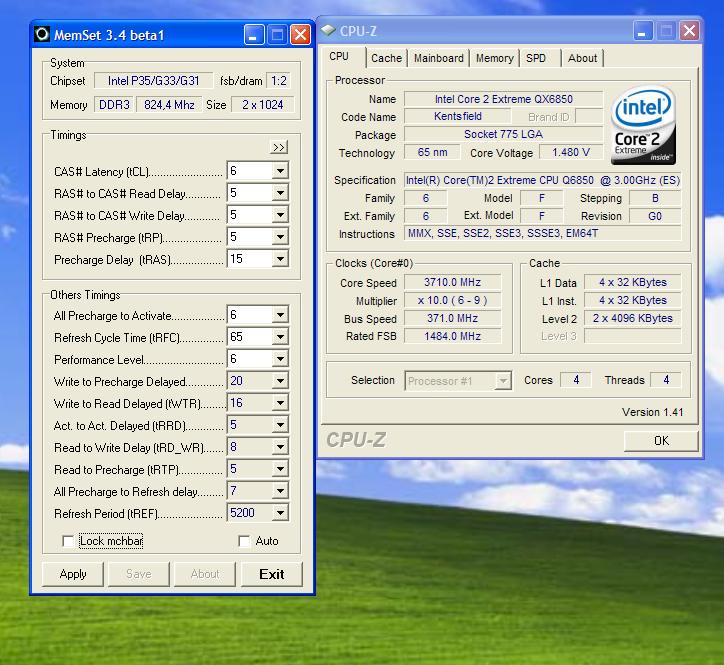Screen dimensions: 724x665
Task: Open the Processor #1 selection dropdown
Action: [503, 381]
